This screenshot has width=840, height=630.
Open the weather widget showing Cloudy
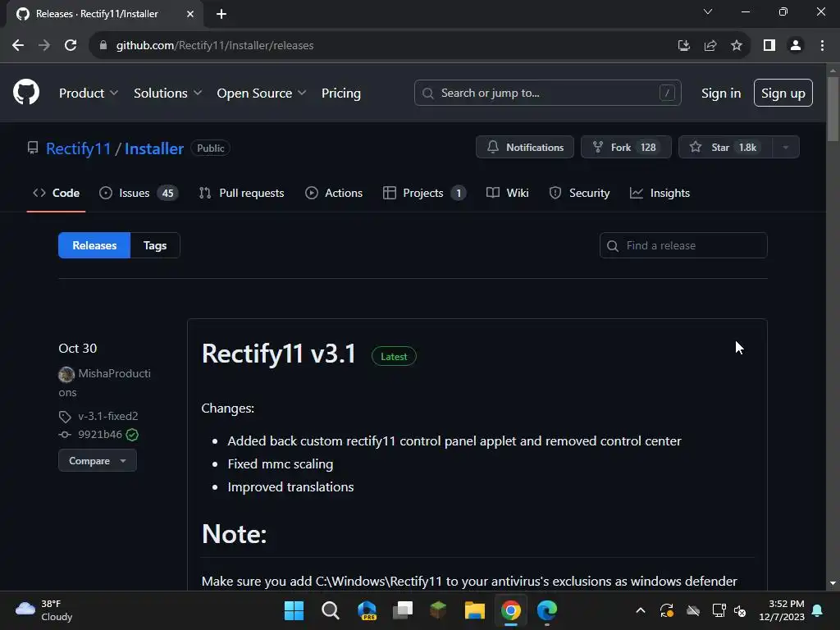pyautogui.click(x=44, y=610)
